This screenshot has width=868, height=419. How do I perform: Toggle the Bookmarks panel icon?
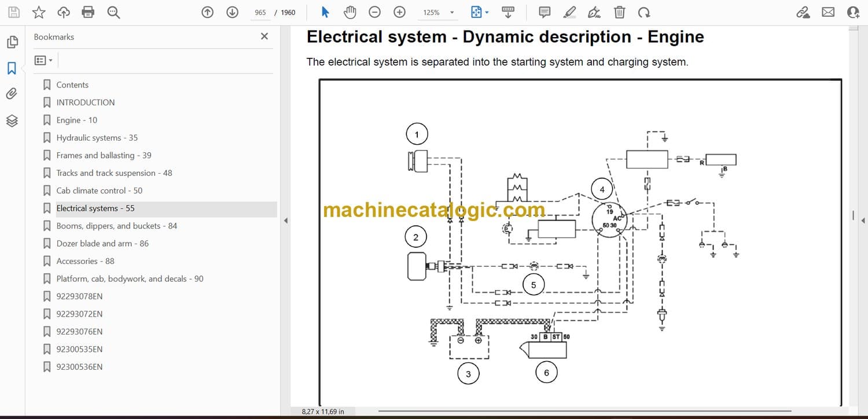click(x=12, y=68)
